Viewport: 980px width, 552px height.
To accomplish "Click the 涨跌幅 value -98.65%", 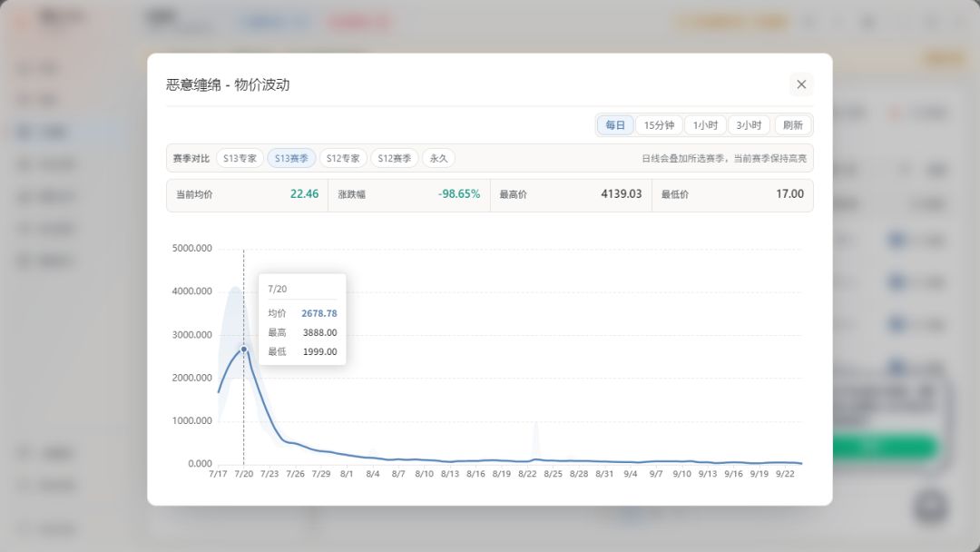I will [459, 193].
